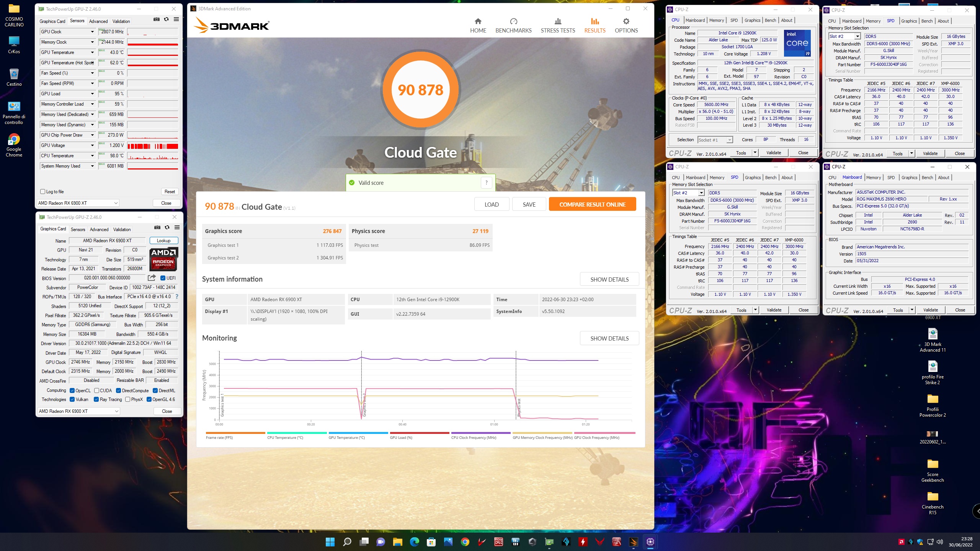Toggle the Log to file checkbox in GPU-Z
Image resolution: width=980 pixels, height=551 pixels.
pos(42,192)
